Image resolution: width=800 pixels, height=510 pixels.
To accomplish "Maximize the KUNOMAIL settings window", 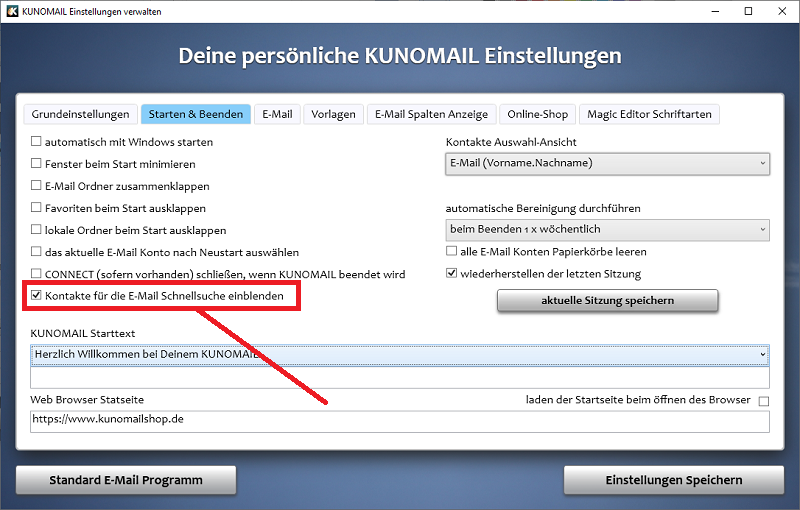I will pyautogui.click(x=748, y=11).
